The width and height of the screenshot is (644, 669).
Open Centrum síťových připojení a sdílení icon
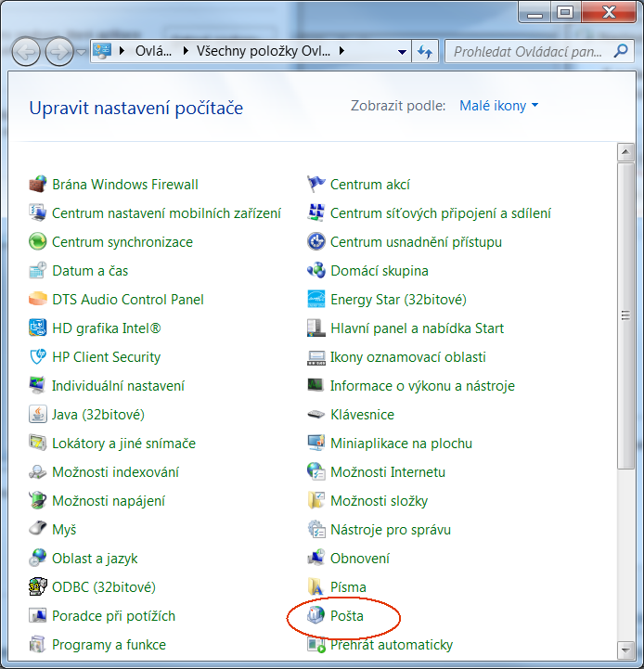click(316, 212)
